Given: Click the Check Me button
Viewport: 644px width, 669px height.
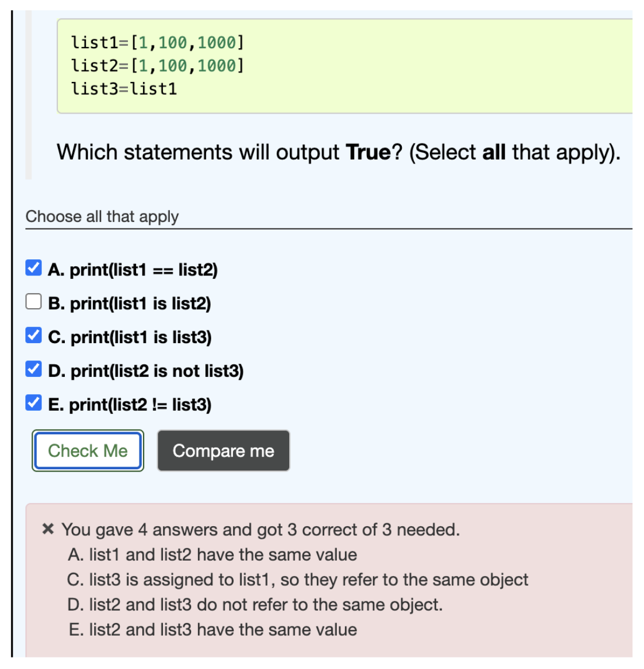Looking at the screenshot, I should (x=87, y=451).
